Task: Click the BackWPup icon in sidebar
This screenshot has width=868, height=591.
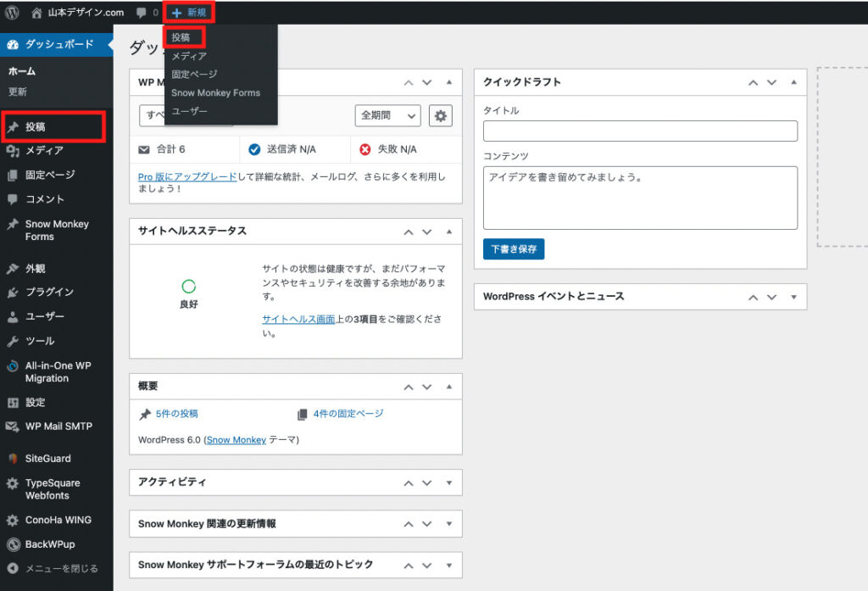Action: pos(13,544)
